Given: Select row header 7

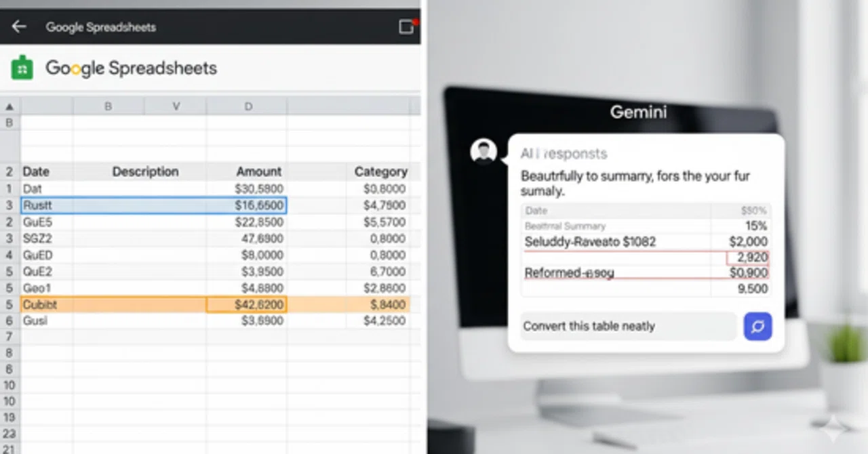Looking at the screenshot, I should [x=9, y=337].
